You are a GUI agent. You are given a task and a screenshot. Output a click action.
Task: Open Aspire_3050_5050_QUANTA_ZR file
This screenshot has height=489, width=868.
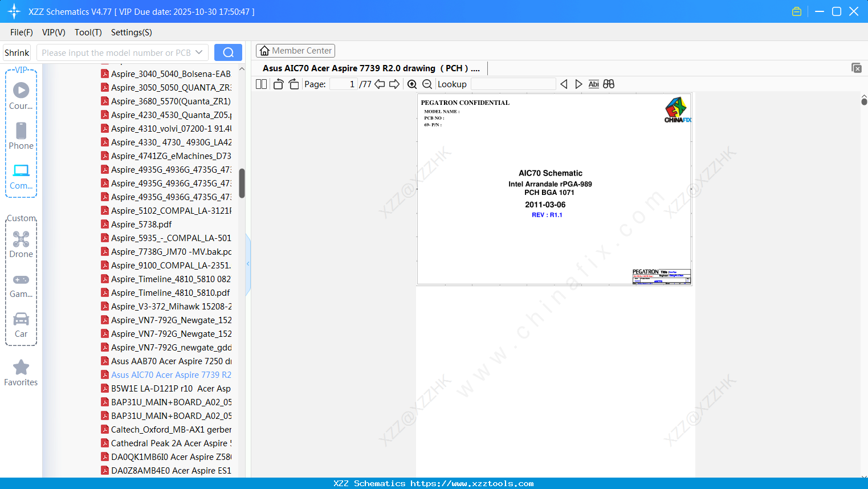click(x=166, y=87)
